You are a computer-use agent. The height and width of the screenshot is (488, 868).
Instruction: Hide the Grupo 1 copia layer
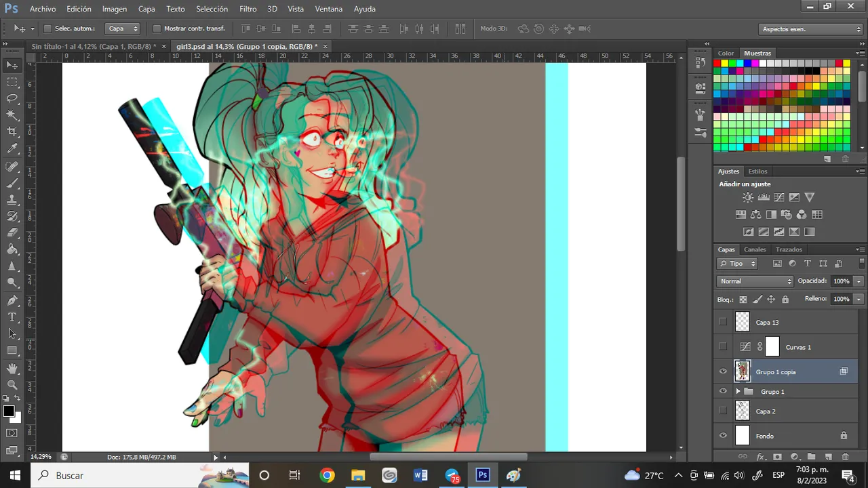click(x=723, y=371)
